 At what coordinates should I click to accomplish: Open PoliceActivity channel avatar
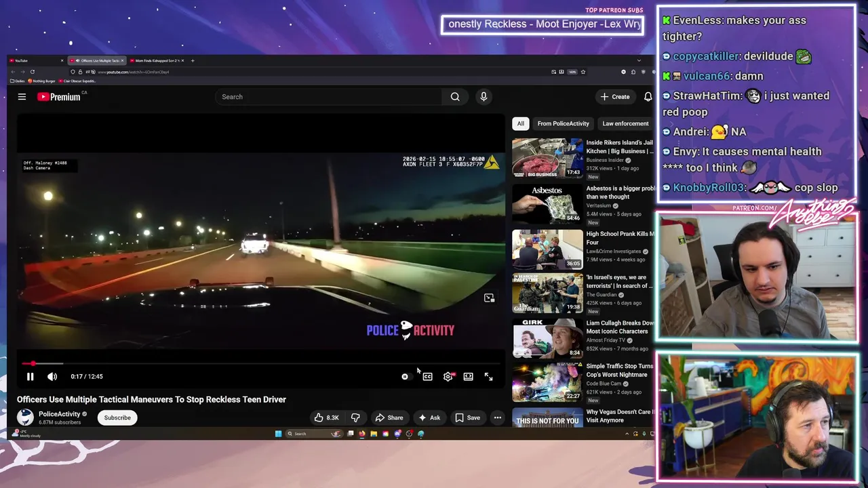pos(25,418)
